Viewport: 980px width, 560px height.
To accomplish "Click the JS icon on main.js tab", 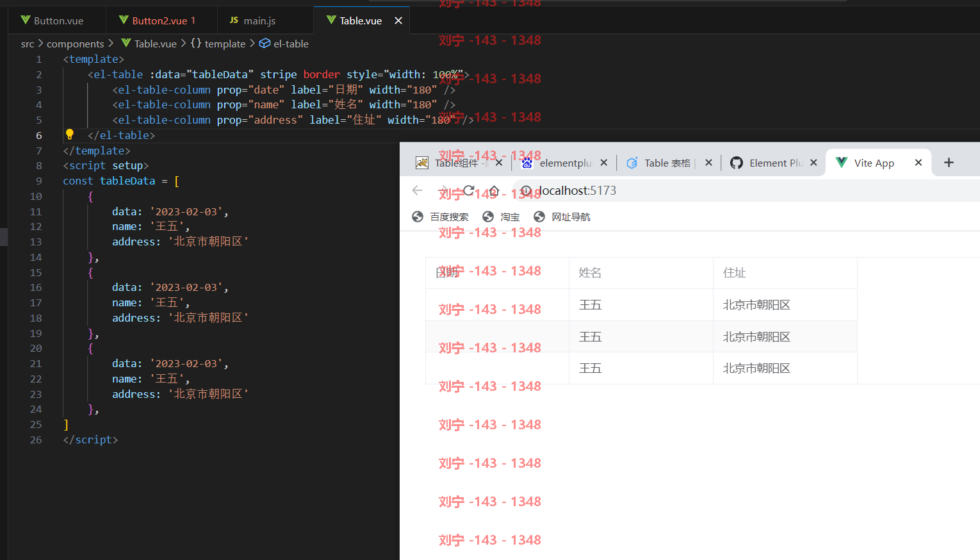I will click(x=234, y=20).
